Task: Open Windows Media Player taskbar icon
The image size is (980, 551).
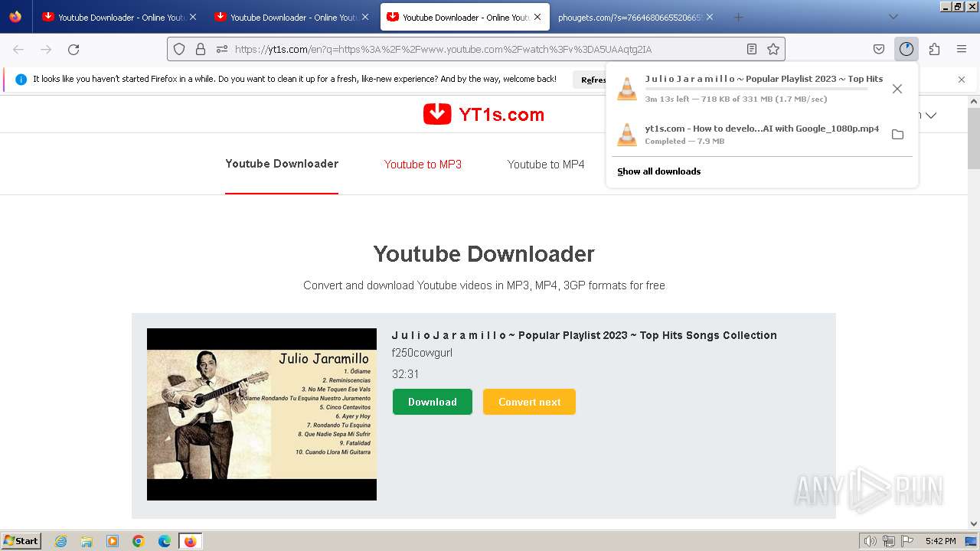Action: click(113, 541)
